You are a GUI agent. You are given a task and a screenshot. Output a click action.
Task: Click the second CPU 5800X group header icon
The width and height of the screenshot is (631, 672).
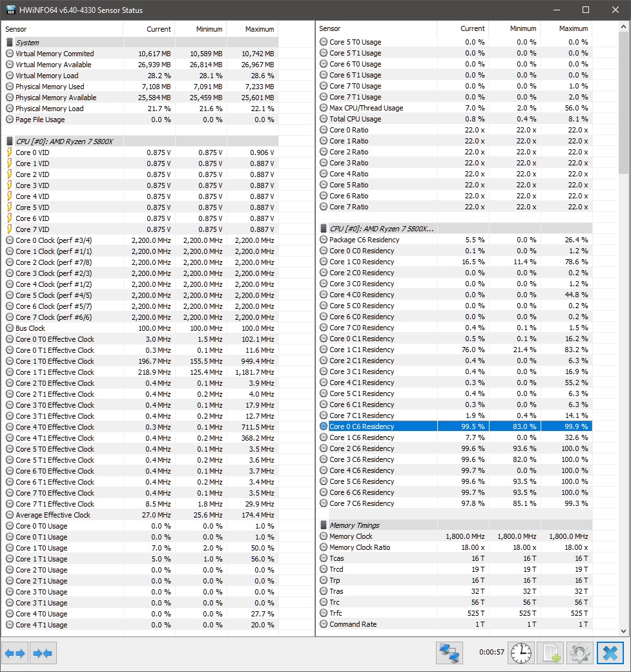pyautogui.click(x=324, y=229)
